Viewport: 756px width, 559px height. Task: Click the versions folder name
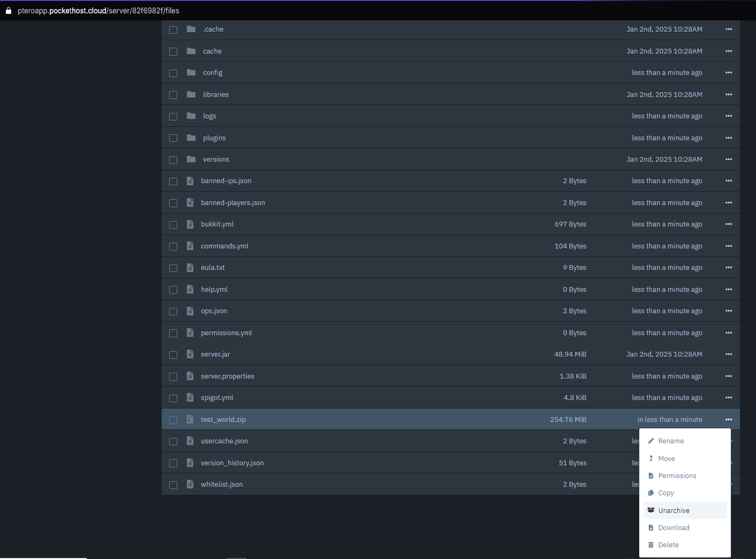tap(216, 159)
